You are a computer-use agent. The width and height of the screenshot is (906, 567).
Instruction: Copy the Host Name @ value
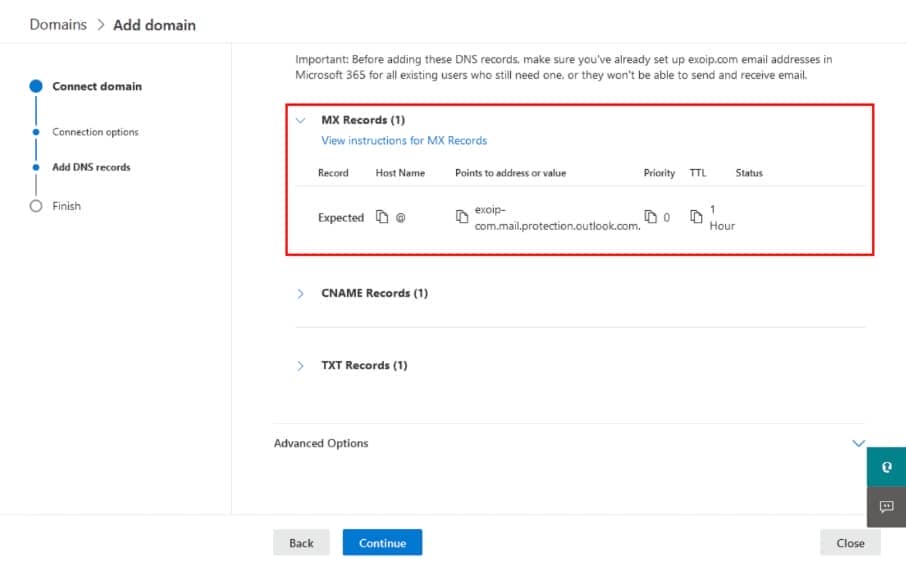click(x=382, y=217)
